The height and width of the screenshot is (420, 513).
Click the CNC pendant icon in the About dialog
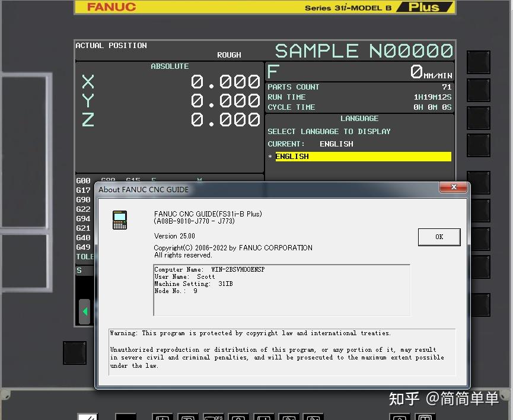pos(119,219)
